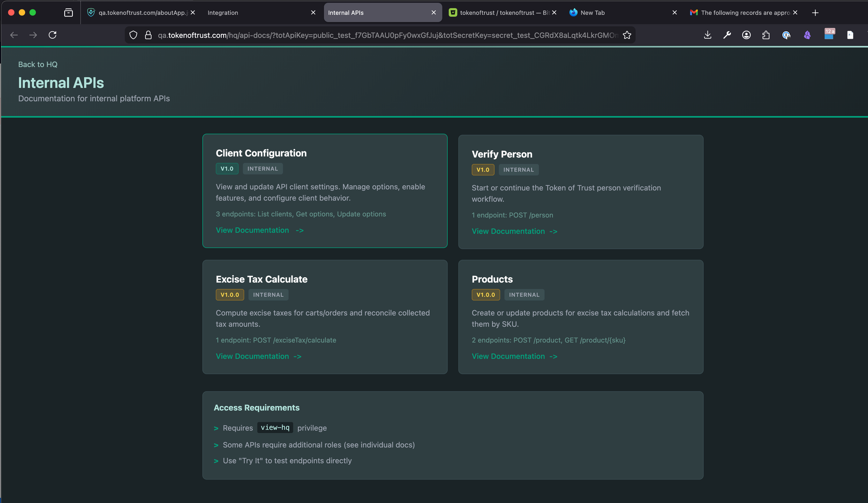This screenshot has height=503, width=868.
Task: Click the V1.0.0 badge on Products
Action: [485, 295]
